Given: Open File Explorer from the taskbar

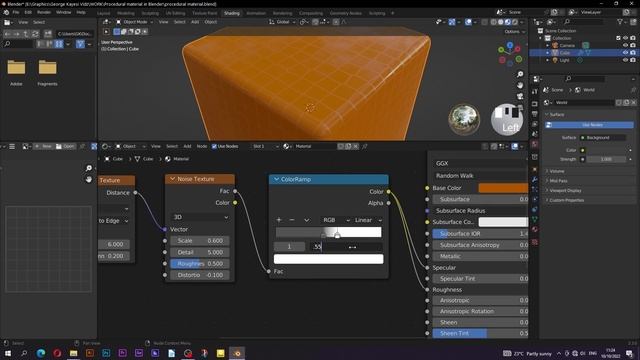Looking at the screenshot, I should [73, 353].
